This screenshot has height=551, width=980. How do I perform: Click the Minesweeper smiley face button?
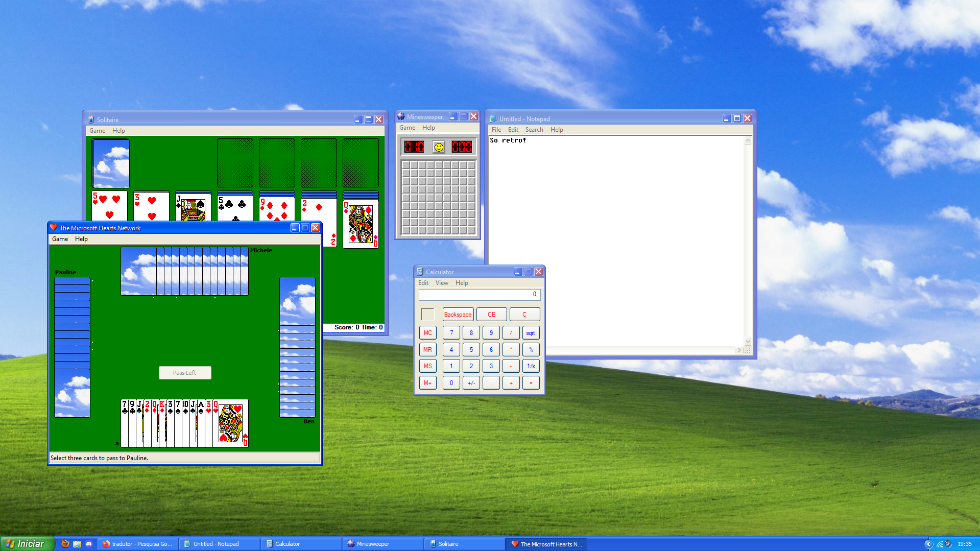pos(438,147)
